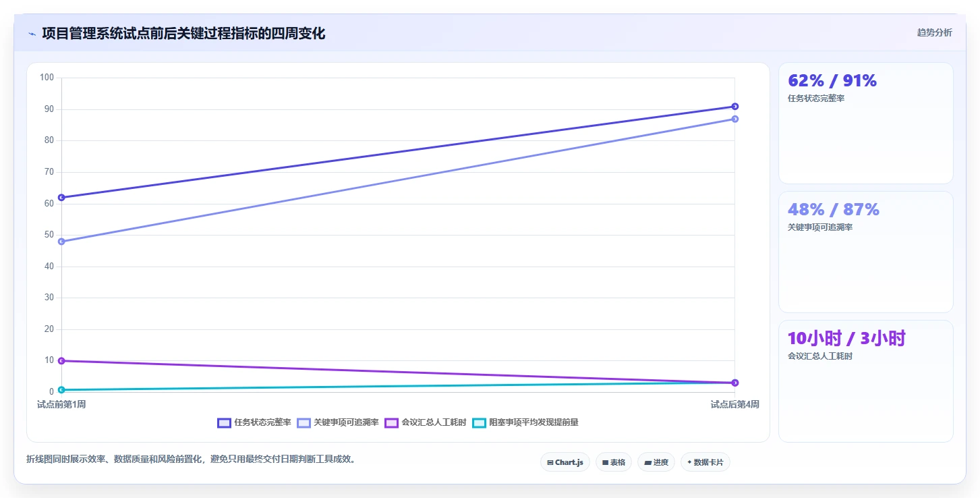
Task: Select the 62% / 91% stat card
Action: pyautogui.click(x=866, y=123)
